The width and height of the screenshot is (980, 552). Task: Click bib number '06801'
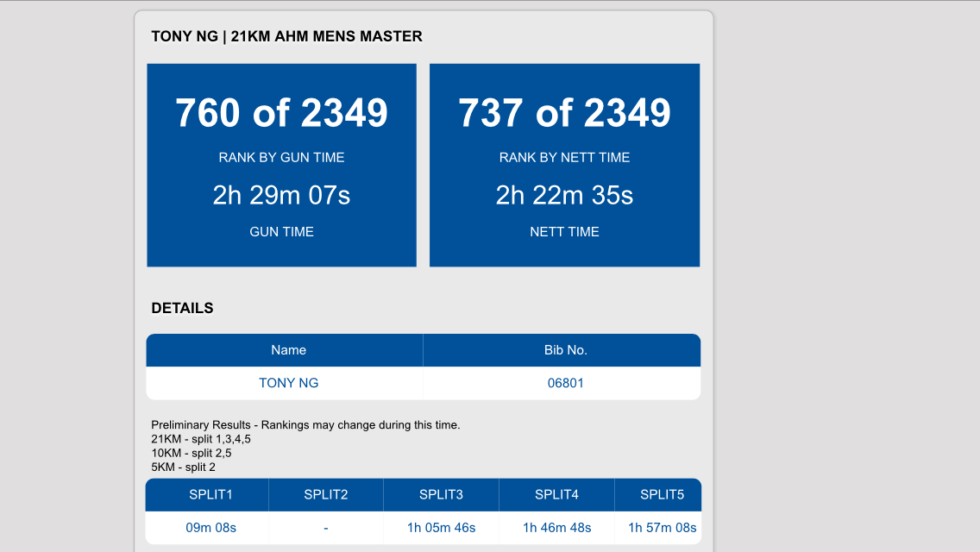tap(562, 383)
